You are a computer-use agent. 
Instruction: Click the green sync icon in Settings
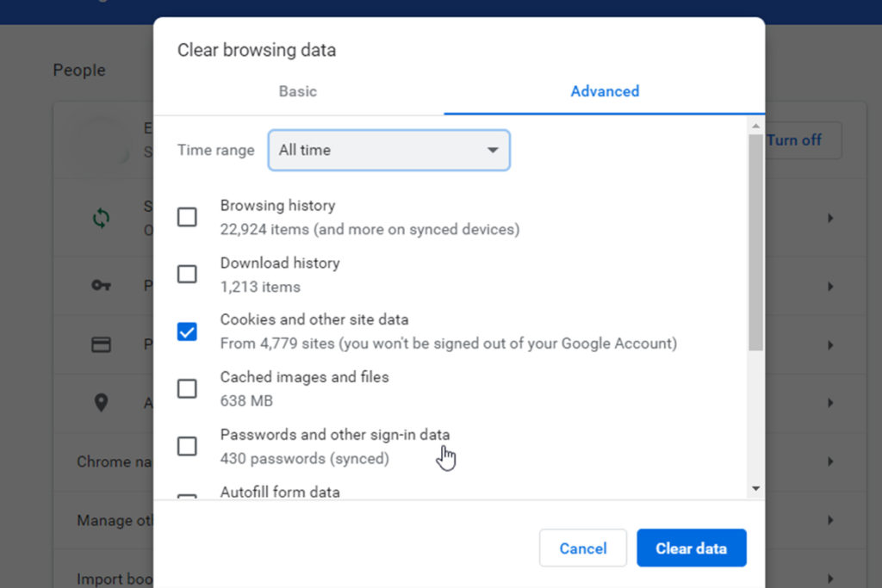coord(102,218)
